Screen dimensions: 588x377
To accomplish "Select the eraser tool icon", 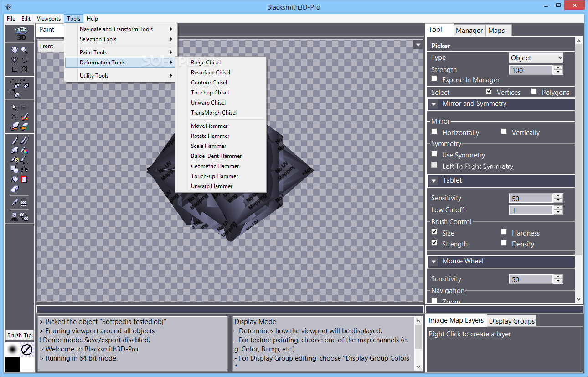I will click(x=15, y=188).
